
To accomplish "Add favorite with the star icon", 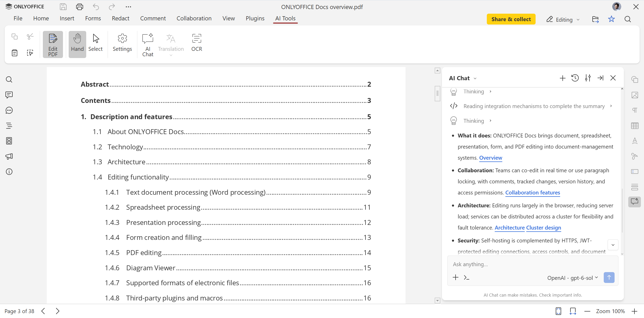I will (611, 19).
